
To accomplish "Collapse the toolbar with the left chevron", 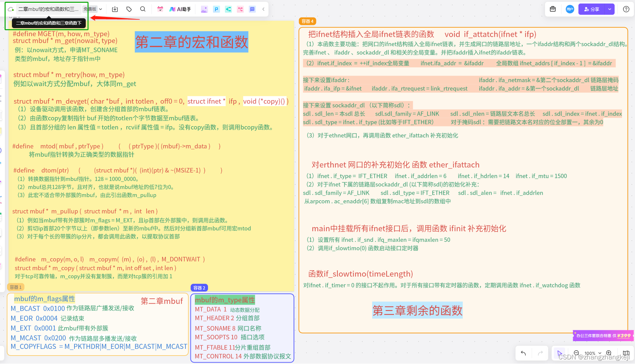I will pyautogui.click(x=263, y=9).
